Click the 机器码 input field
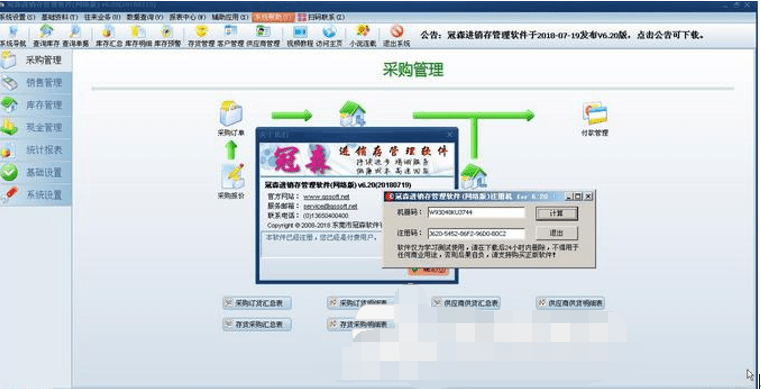This screenshot has width=761, height=389. coord(476,212)
